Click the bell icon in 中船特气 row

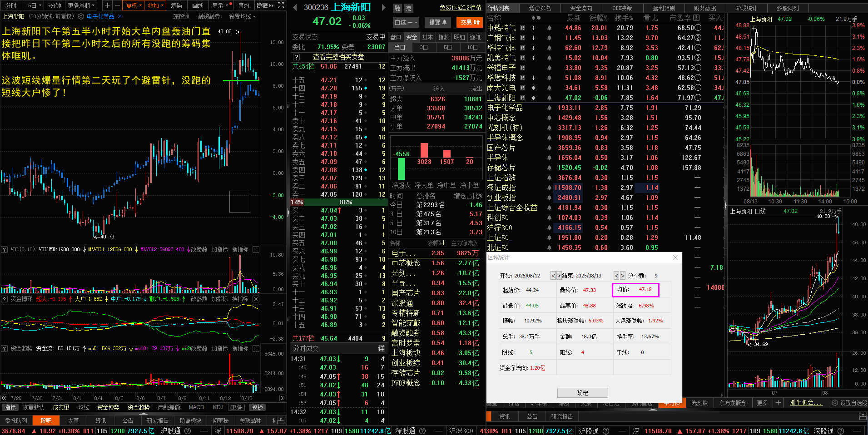[x=549, y=28]
